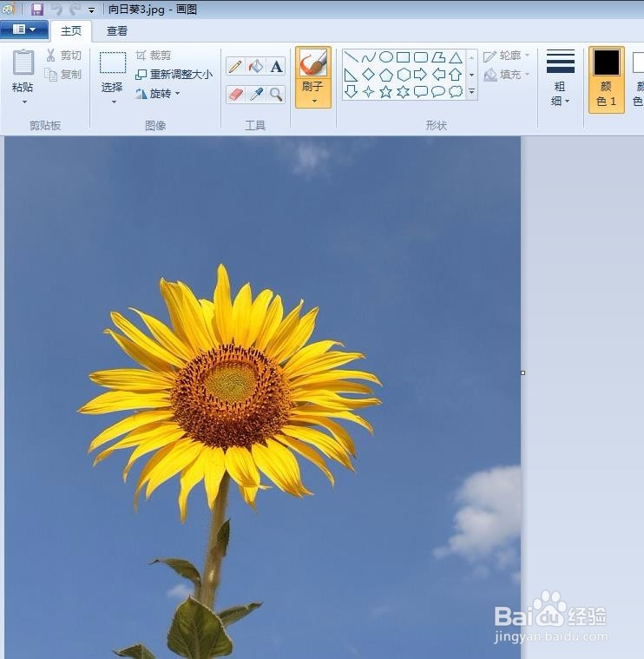Pick the Diamond shape
This screenshot has height=659, width=644.
point(368,75)
